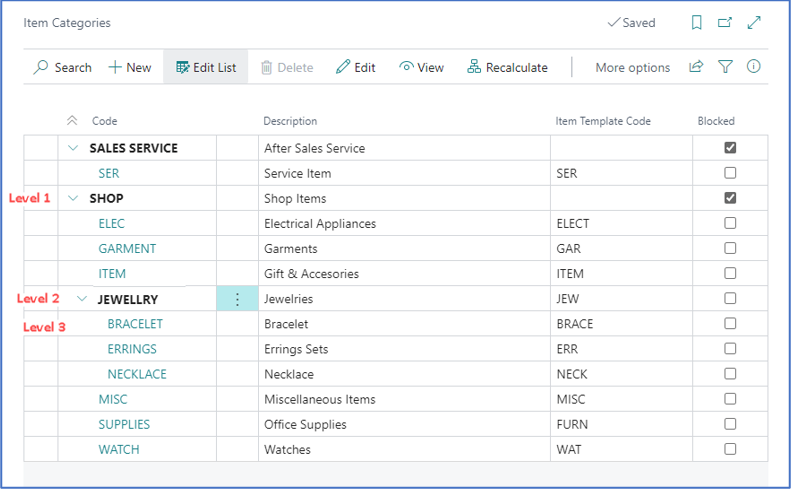Expand the page to full width

pyautogui.click(x=754, y=23)
